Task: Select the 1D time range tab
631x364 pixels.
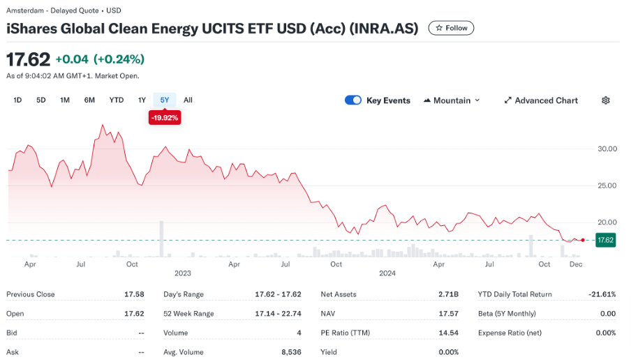Action: point(17,100)
